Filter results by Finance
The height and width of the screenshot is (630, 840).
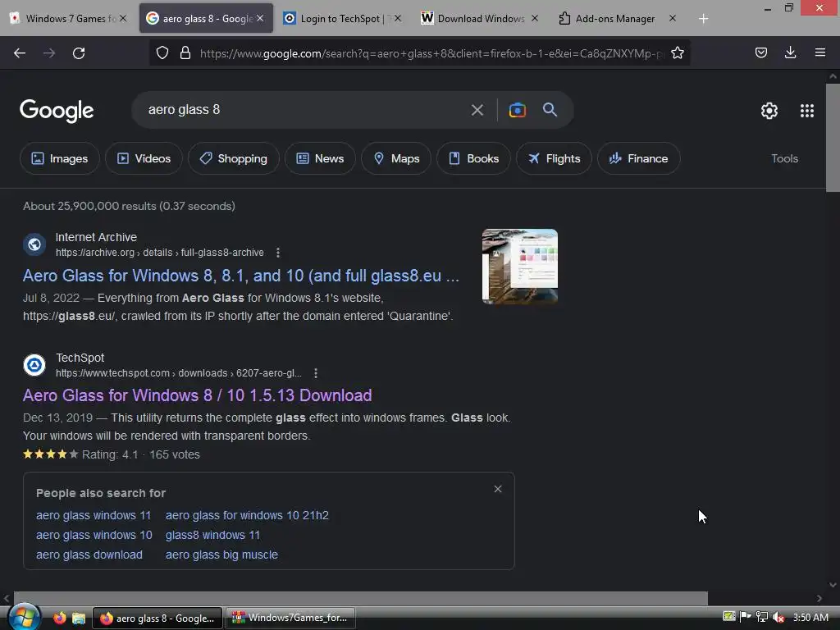pos(638,158)
